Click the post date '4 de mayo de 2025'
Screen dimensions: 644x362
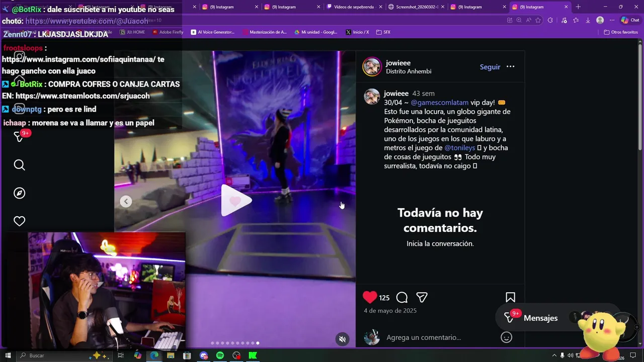point(390,311)
